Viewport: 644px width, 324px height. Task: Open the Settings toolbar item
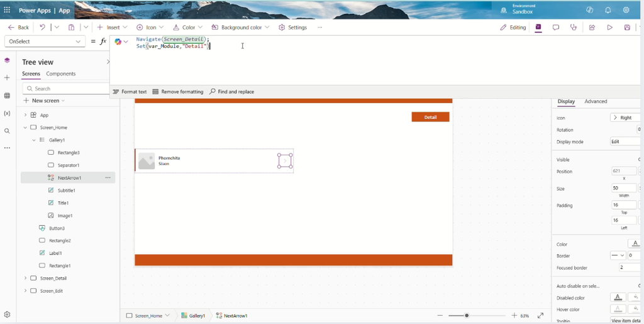point(293,28)
